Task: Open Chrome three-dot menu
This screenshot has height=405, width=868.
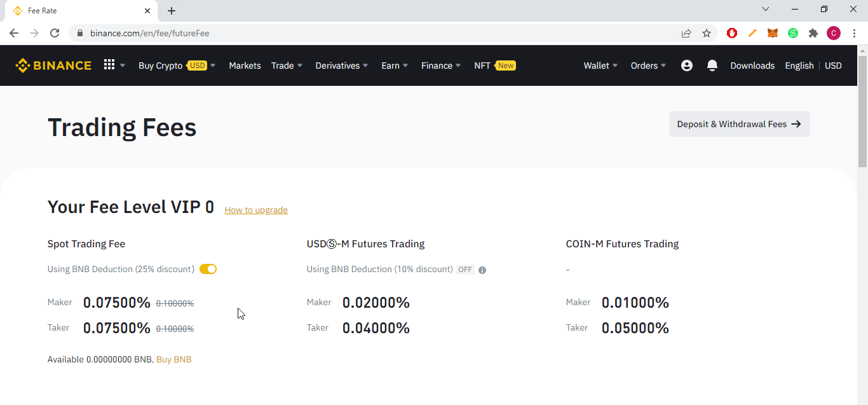Action: coord(854,33)
